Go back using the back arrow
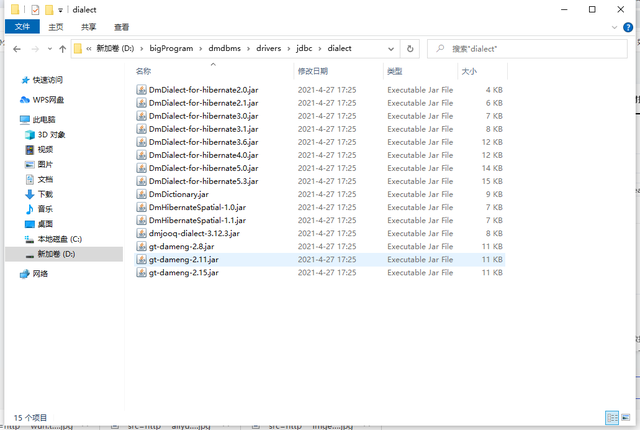 pos(17,49)
